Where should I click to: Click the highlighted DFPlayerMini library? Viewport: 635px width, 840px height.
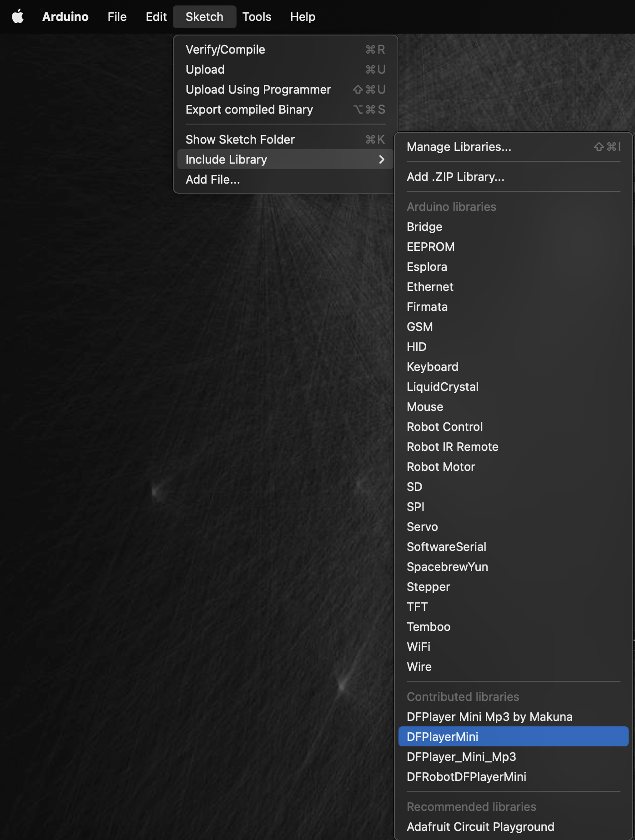(513, 737)
